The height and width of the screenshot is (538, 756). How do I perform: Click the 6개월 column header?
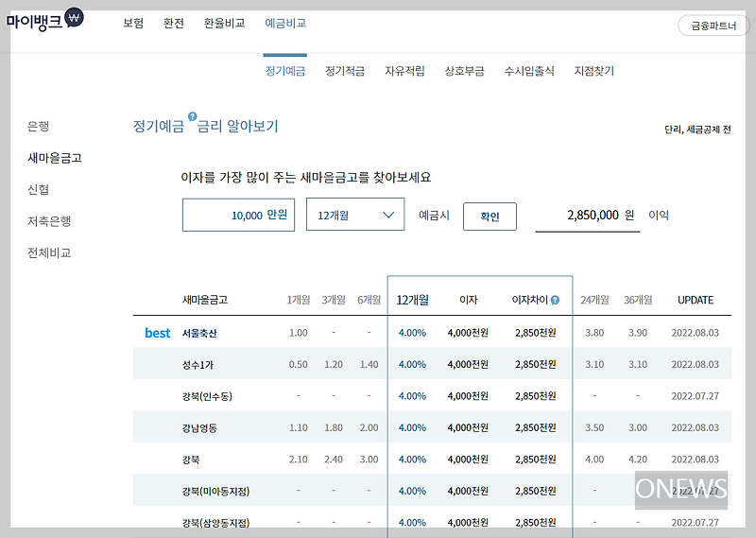pos(369,300)
